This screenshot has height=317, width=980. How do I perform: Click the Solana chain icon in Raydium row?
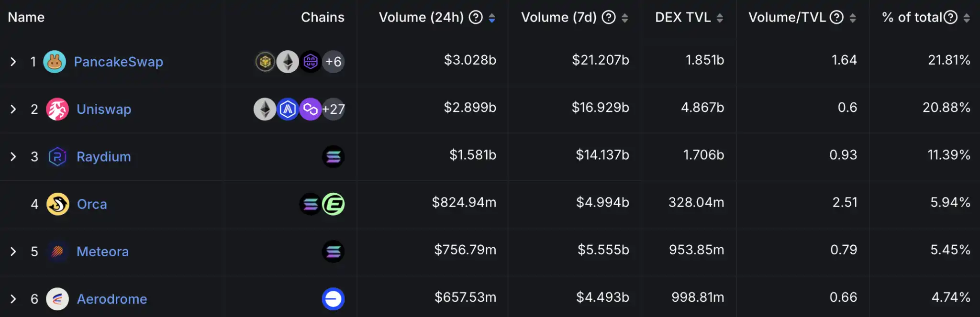333,157
